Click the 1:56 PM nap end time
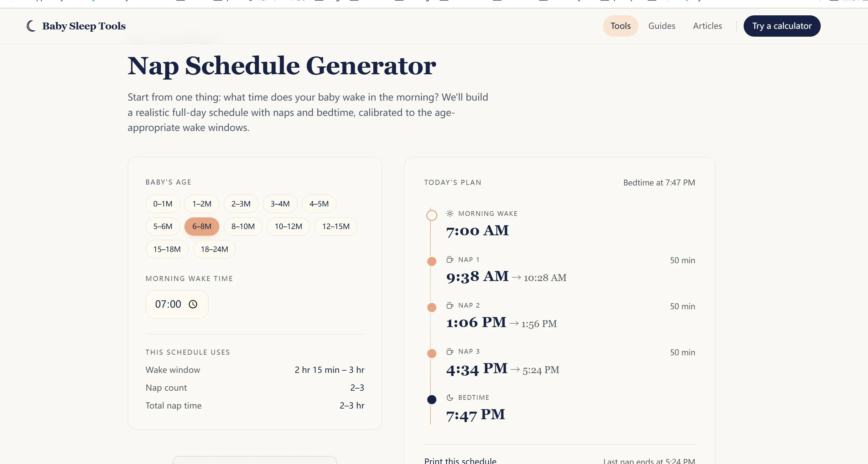The width and height of the screenshot is (868, 464). pos(539,324)
